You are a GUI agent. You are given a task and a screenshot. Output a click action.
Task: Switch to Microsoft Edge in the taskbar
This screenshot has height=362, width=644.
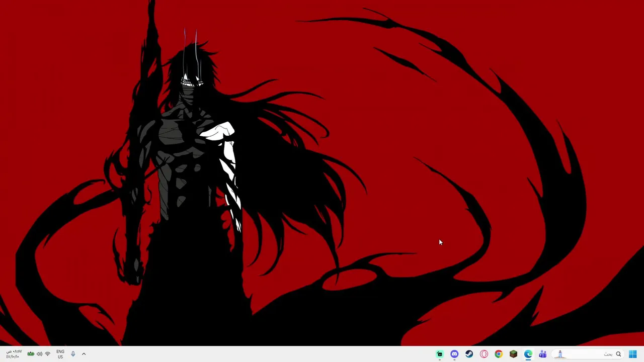coord(528,354)
